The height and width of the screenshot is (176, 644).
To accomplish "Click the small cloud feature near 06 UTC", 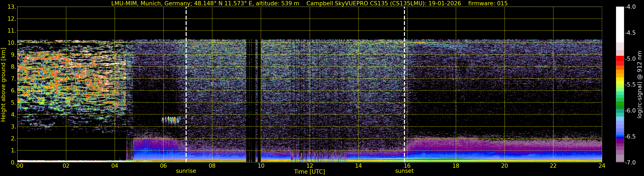I will coord(171,120).
